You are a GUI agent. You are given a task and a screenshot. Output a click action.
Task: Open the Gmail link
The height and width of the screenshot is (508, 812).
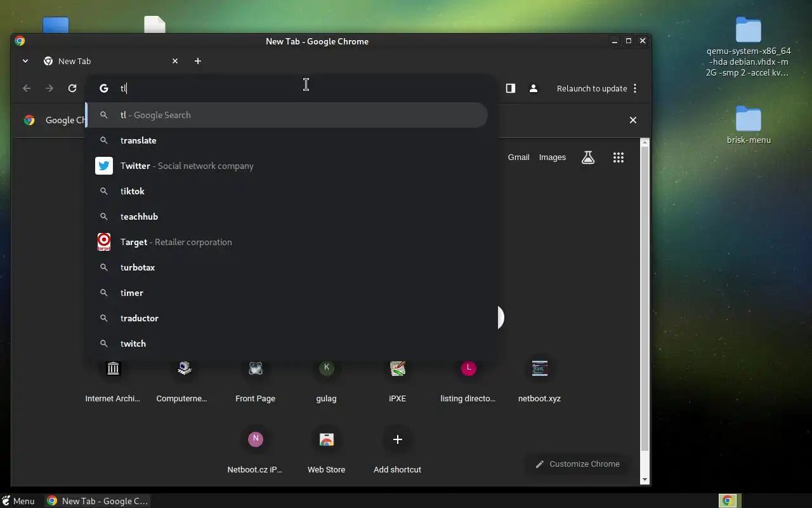[518, 157]
